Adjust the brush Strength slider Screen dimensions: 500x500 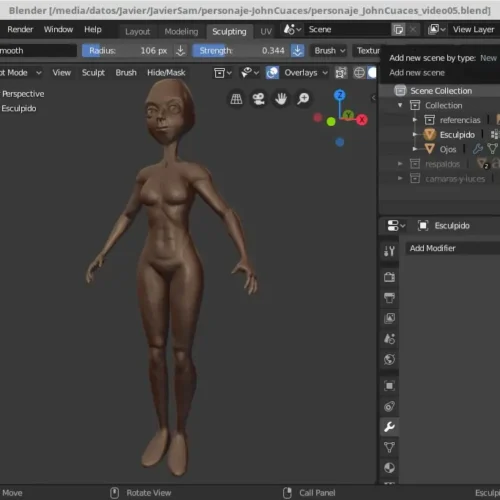pos(240,51)
